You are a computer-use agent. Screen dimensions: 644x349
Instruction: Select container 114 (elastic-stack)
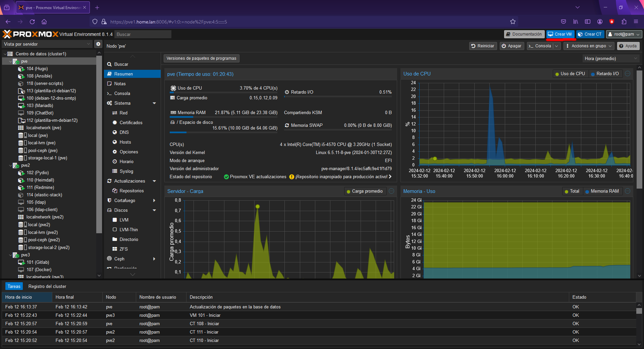coord(44,195)
